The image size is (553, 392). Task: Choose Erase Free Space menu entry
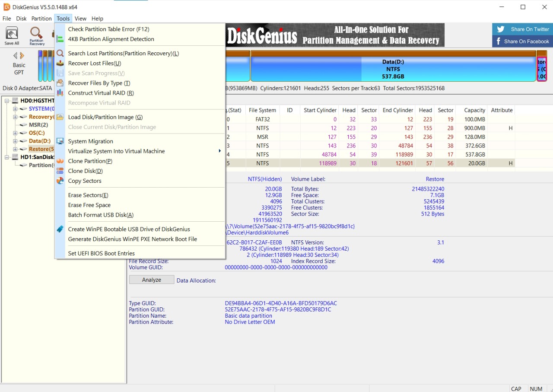coord(140,205)
